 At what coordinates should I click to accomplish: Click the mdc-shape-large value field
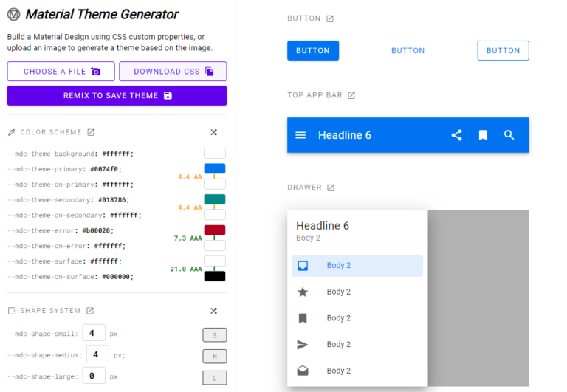tap(94, 376)
